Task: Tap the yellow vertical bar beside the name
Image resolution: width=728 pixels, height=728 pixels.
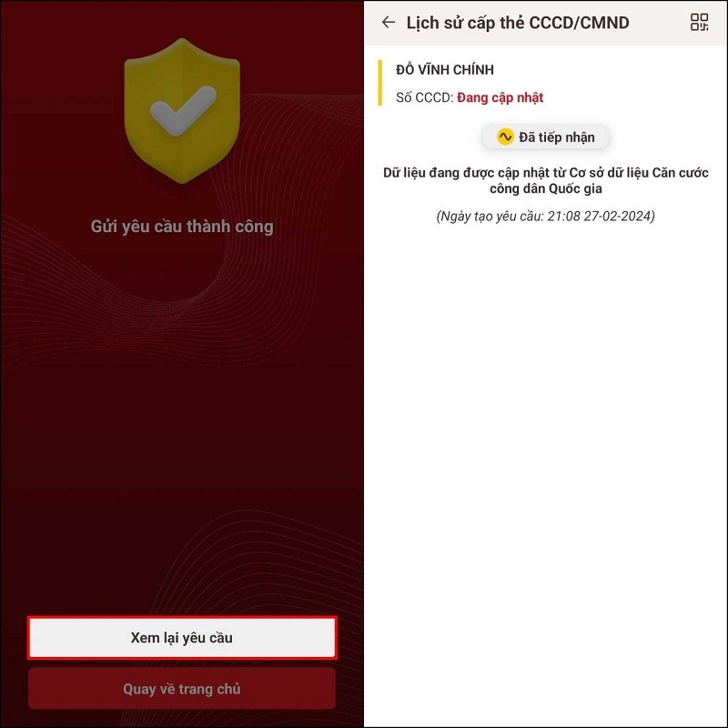Action: point(379,83)
